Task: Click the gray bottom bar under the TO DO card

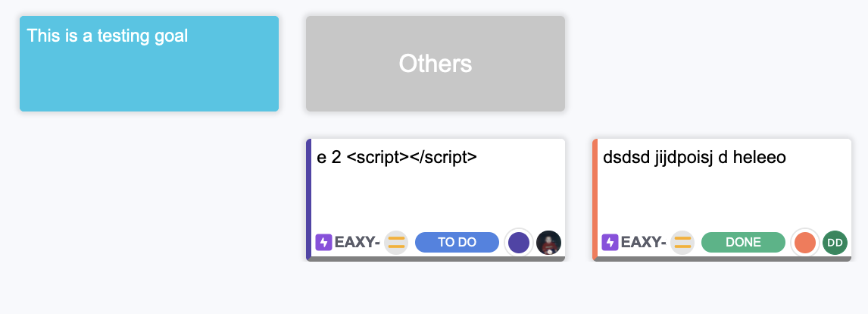Action: tap(437, 259)
